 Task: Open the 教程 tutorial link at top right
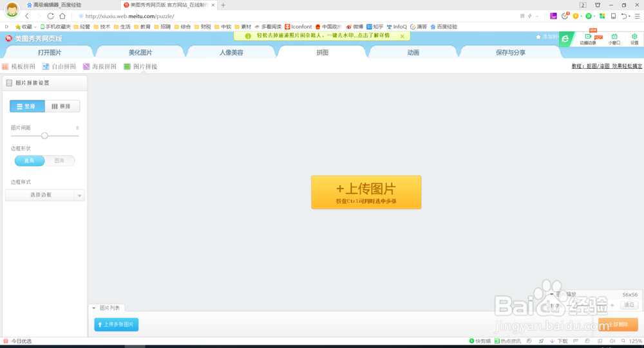coord(607,66)
